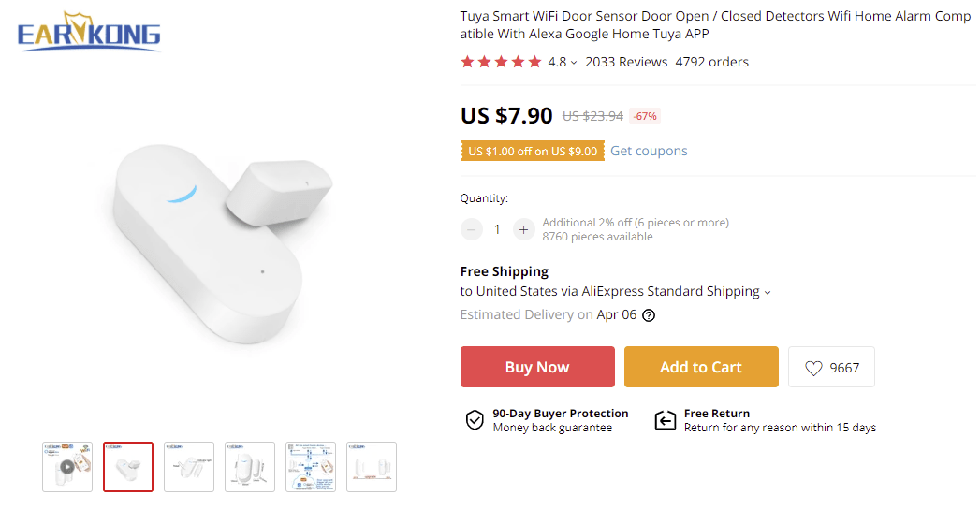Image resolution: width=980 pixels, height=510 pixels.
Task: Click the increase quantity plus button
Action: [x=523, y=229]
